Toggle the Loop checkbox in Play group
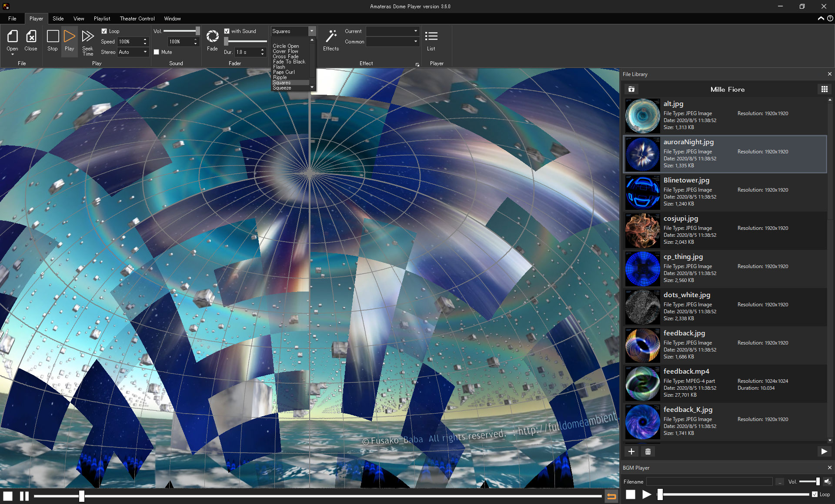 (x=104, y=31)
